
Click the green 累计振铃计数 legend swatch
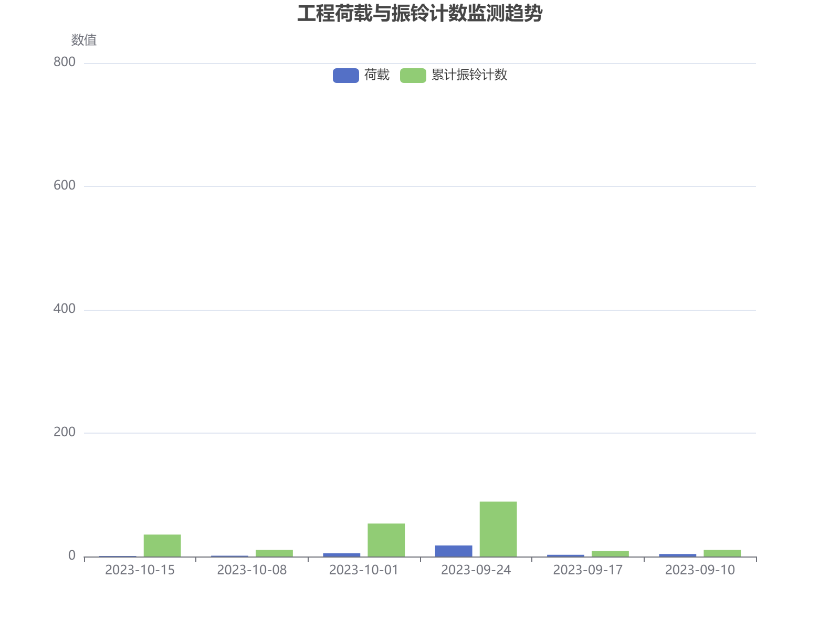tap(413, 75)
